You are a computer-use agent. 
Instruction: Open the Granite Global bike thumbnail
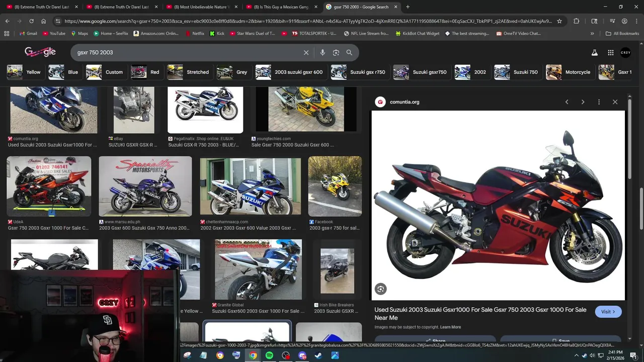click(258, 269)
